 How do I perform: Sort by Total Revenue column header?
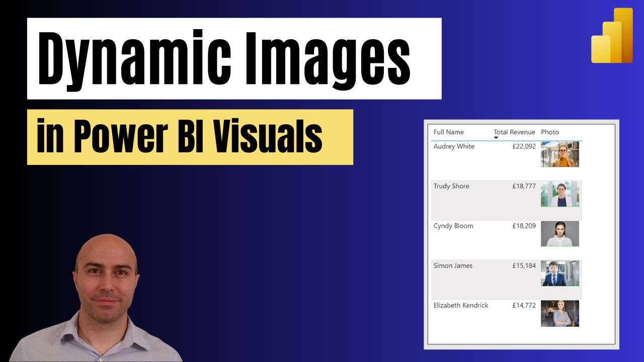[514, 132]
